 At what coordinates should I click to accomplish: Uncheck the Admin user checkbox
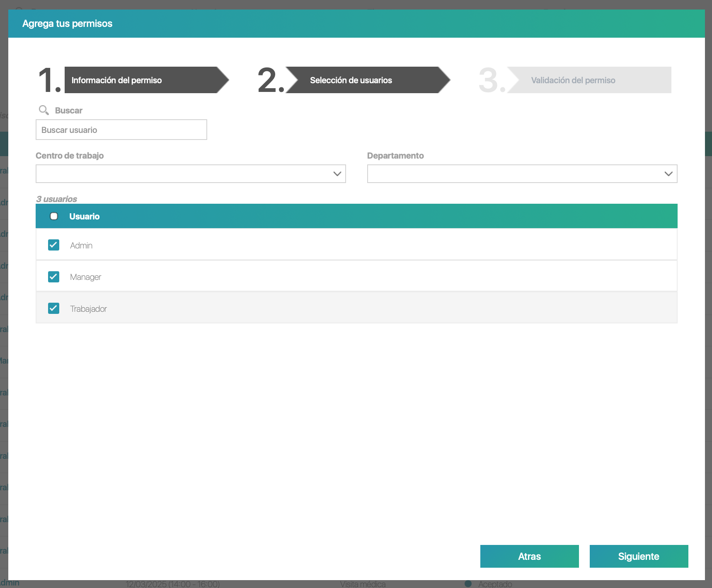coord(53,245)
